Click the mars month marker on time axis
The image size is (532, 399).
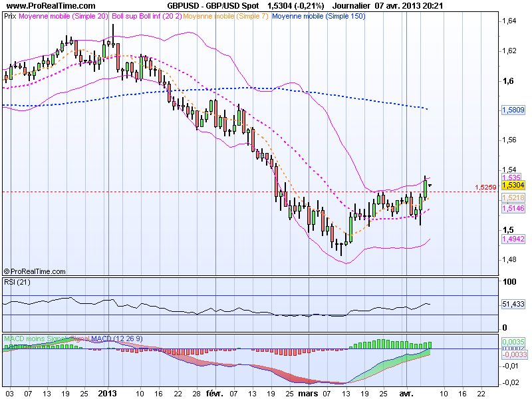click(x=308, y=394)
